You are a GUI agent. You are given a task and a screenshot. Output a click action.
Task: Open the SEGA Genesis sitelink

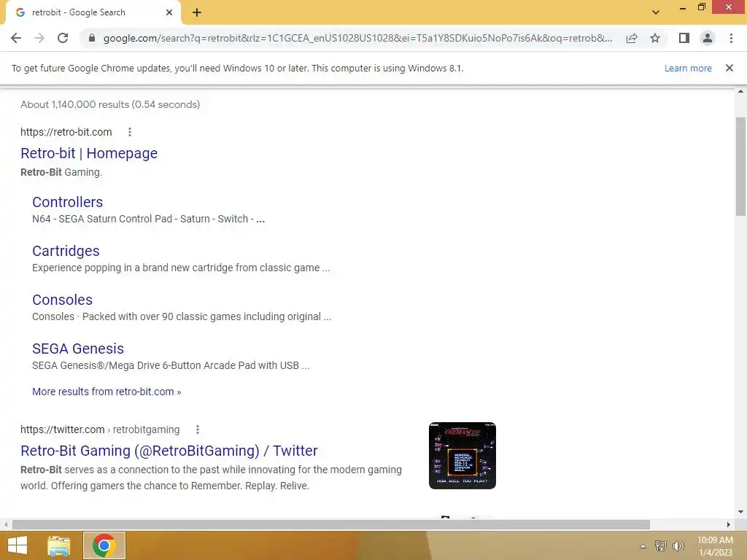[x=78, y=349]
